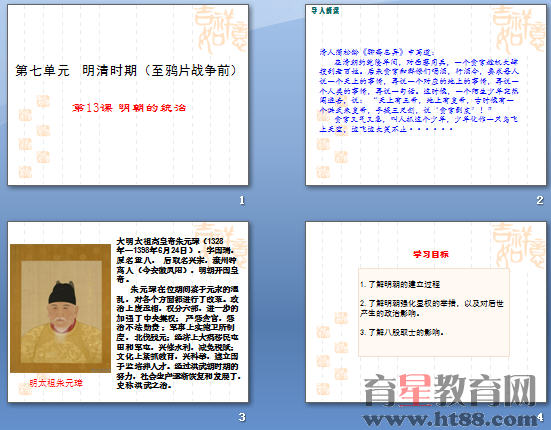Select the slide 1 title thumbnail
Image resolution: width=551 pixels, height=430 pixels.
(x=128, y=95)
